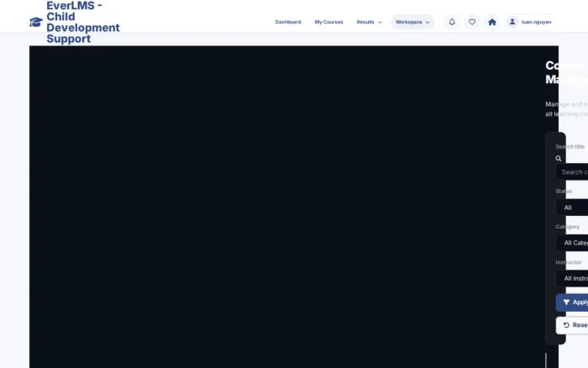Click the user avatar icon
The height and width of the screenshot is (368, 588).
512,22
